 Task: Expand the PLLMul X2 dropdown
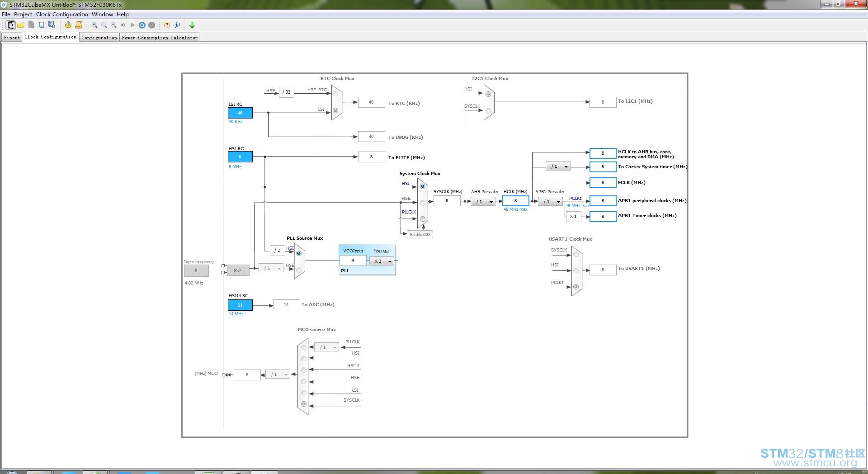(x=382, y=261)
